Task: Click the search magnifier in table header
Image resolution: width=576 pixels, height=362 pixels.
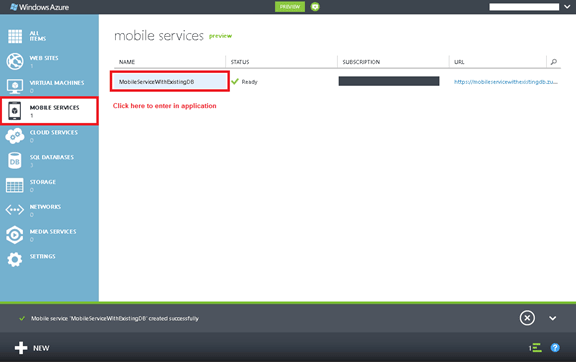Action: click(x=554, y=62)
